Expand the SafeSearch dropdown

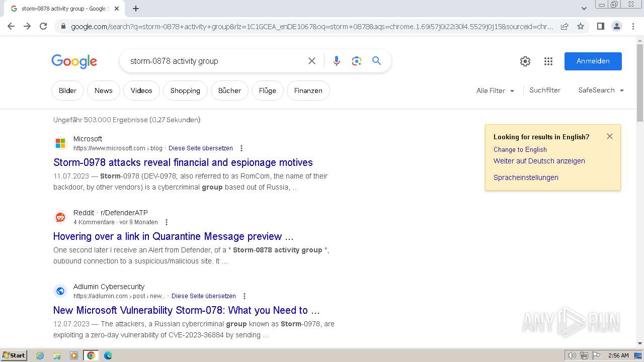pos(601,90)
